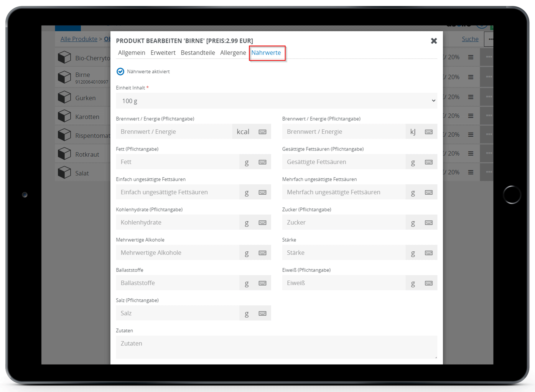535x392 pixels.
Task: Click keyboard icon next to Eiweiß field
Action: [x=429, y=283]
